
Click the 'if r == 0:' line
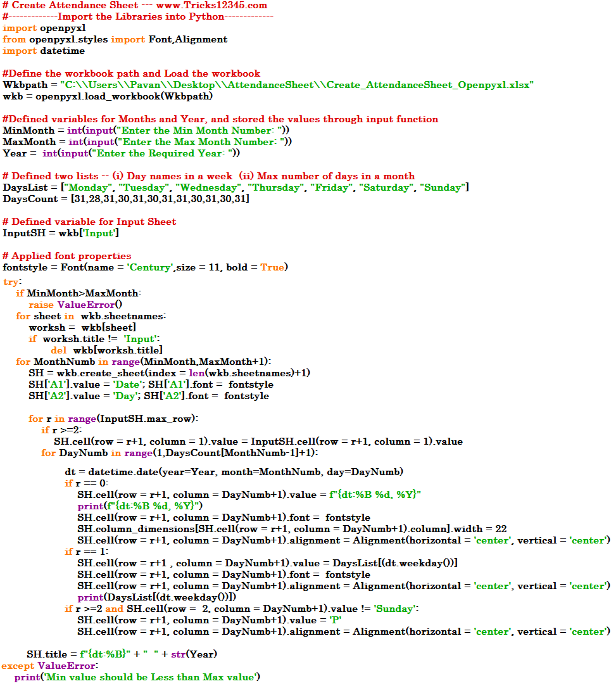[87, 483]
